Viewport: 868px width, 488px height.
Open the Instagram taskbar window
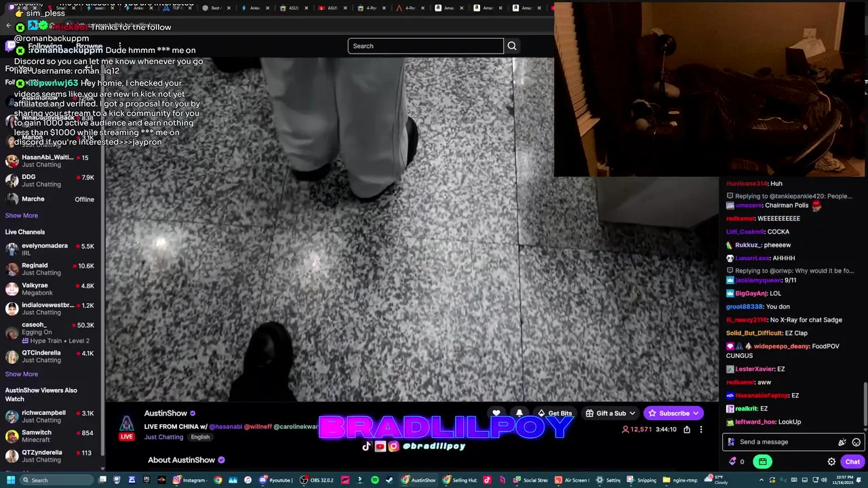tap(189, 480)
